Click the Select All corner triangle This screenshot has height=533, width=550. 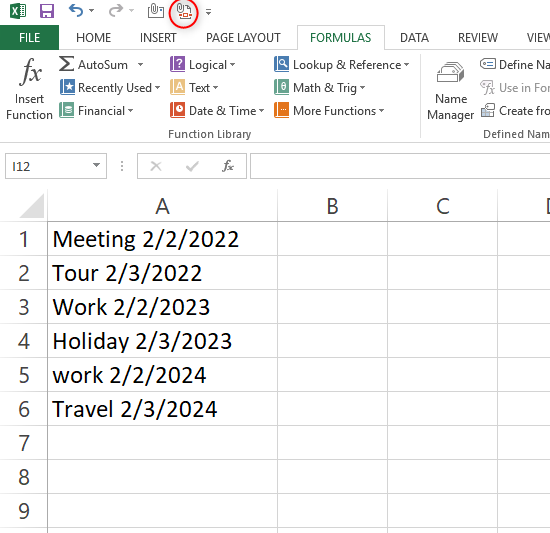32,206
